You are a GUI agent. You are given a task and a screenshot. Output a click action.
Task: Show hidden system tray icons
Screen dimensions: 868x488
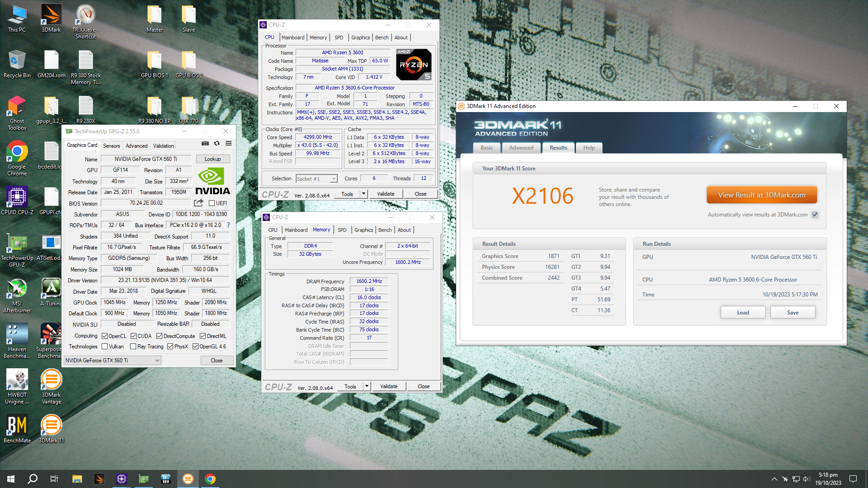coord(774,479)
